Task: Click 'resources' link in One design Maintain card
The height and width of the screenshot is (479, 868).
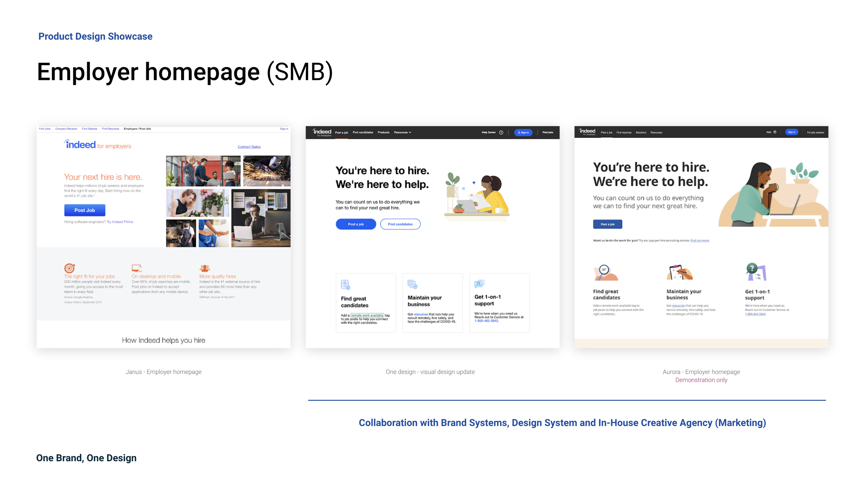Action: pos(421,314)
